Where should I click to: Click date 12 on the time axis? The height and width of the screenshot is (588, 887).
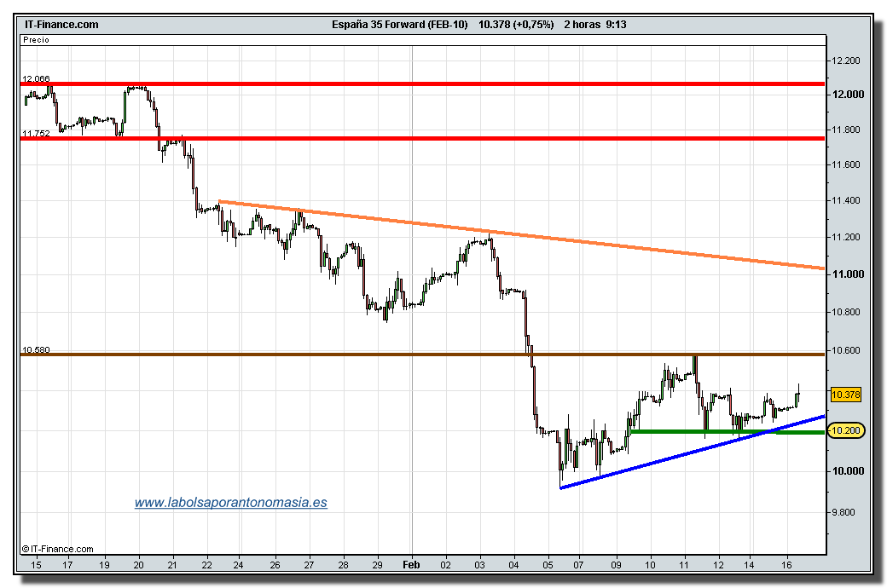point(718,564)
